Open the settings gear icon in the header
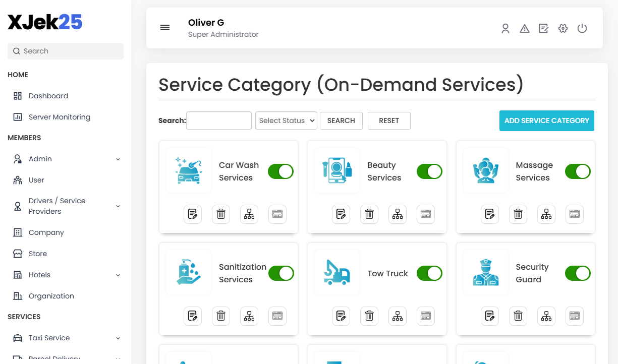Image resolution: width=618 pixels, height=364 pixels. (563, 28)
